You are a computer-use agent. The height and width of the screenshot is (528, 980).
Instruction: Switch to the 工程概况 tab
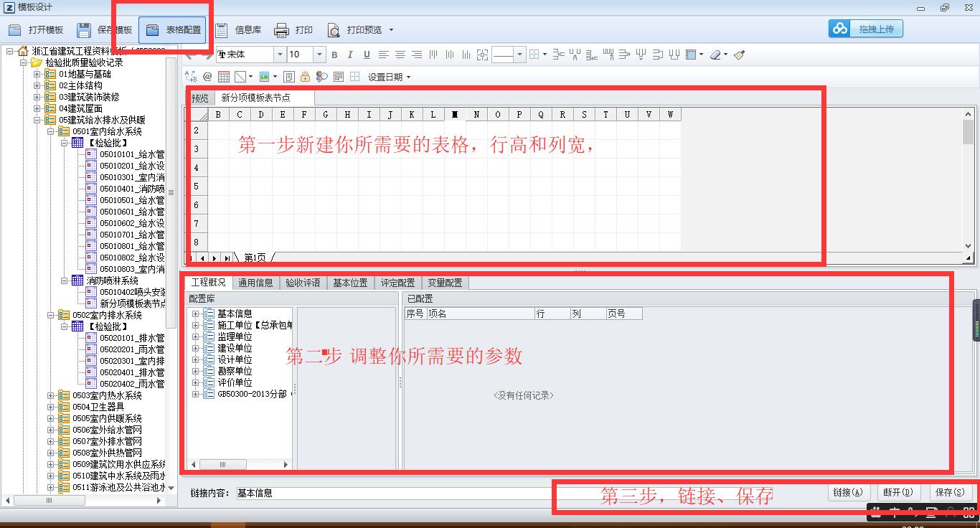point(208,282)
